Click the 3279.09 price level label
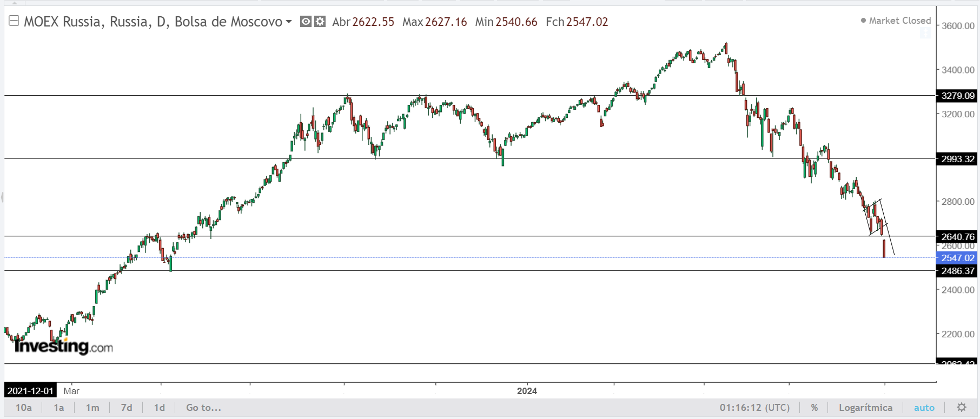 957,96
